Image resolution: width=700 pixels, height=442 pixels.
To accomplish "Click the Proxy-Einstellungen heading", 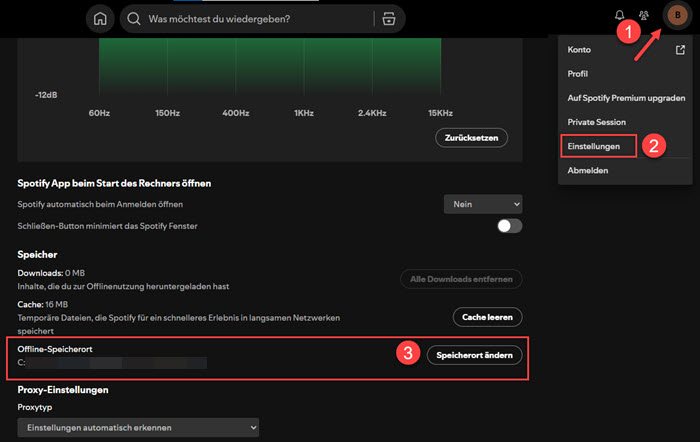I will click(x=63, y=390).
